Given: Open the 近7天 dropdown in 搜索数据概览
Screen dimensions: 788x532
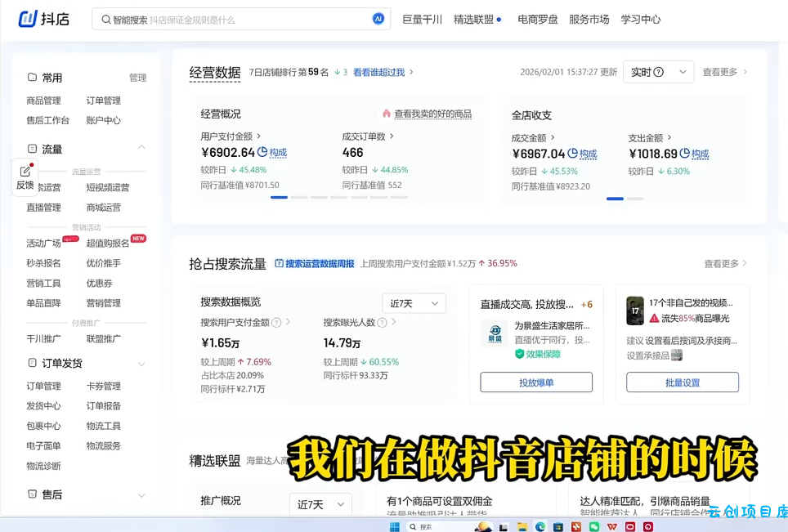Looking at the screenshot, I should (414, 303).
